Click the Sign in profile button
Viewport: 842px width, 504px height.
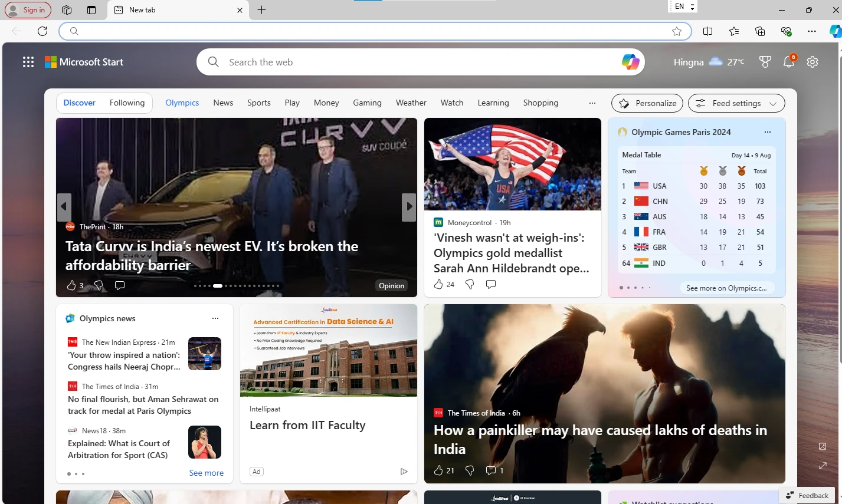click(x=28, y=10)
